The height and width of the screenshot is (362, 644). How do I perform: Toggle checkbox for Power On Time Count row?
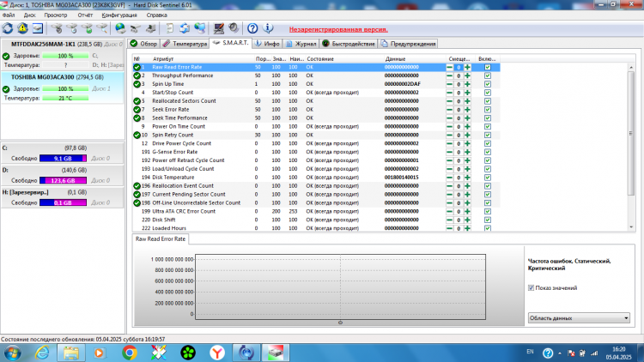point(488,126)
